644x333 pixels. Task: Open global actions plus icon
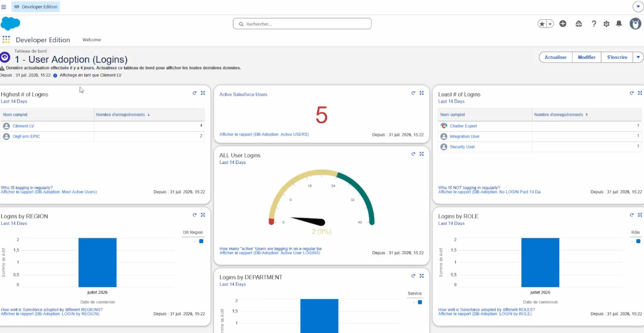(563, 24)
